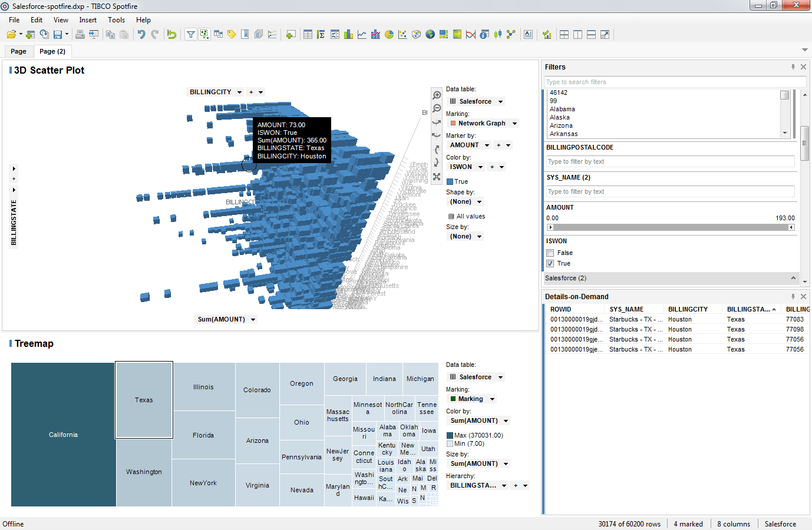Screen dimensions: 812x530
Task: Insert a Map Chart using the globe icon
Action: [x=430, y=35]
